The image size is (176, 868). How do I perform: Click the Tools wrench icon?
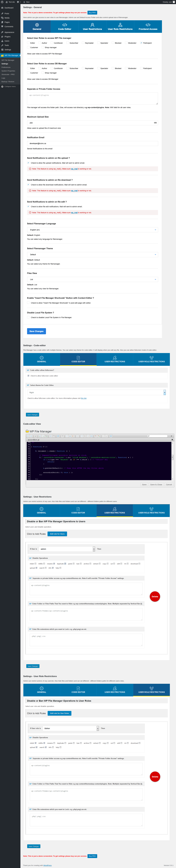pos(2,45)
